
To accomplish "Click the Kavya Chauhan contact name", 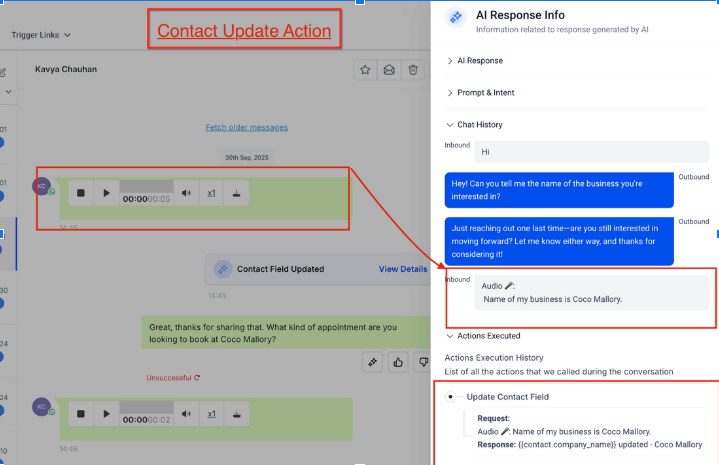I will coord(66,69).
